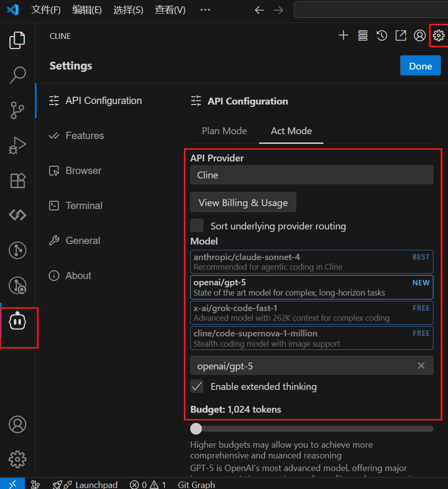
Task: Open the angle-bracket code icon in activity bar
Action: [17, 215]
